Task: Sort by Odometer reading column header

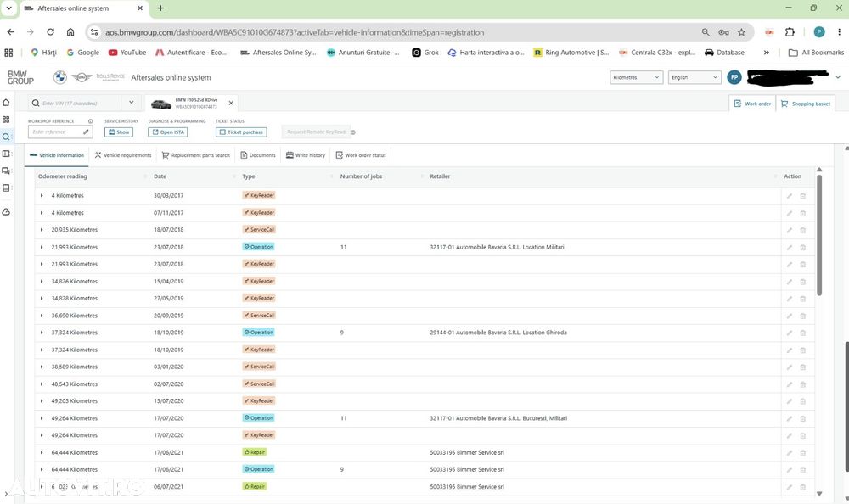Action: [x=62, y=176]
